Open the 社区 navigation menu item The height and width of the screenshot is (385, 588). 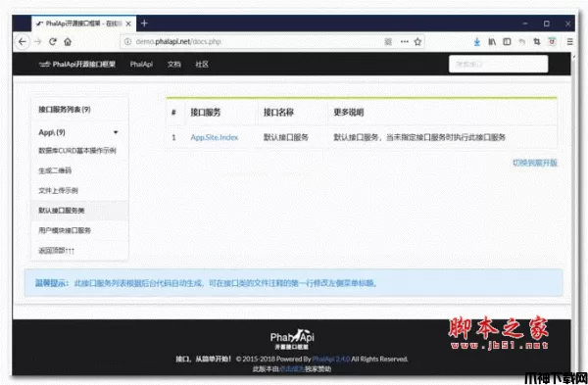point(202,64)
